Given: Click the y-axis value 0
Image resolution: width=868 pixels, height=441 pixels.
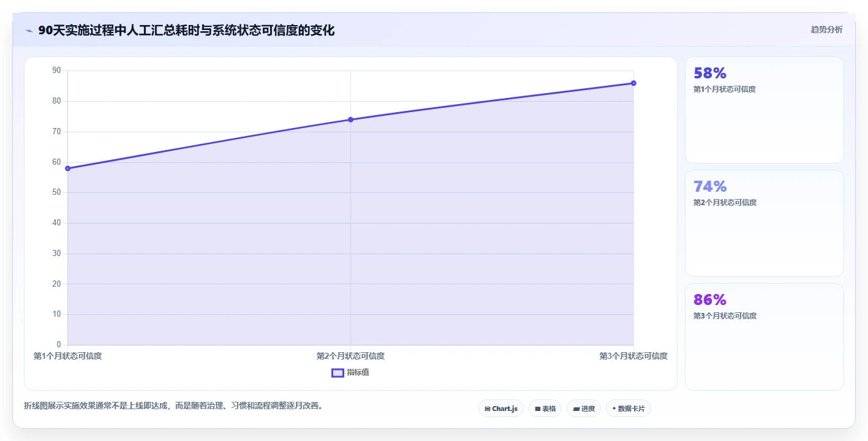Looking at the screenshot, I should (x=59, y=345).
